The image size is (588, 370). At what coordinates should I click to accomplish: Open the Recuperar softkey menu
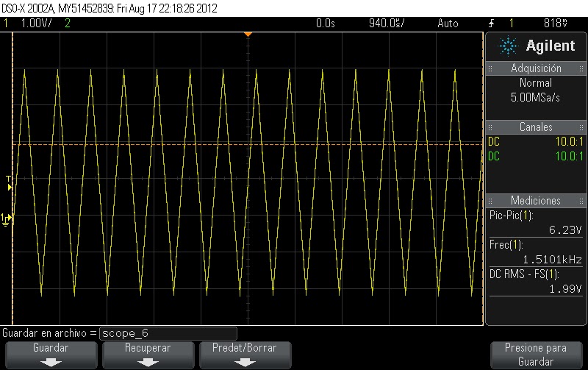pos(148,355)
